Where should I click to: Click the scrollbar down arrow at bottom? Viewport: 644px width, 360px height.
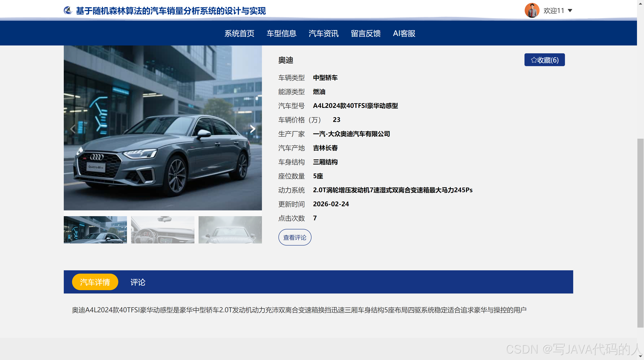[640, 356]
